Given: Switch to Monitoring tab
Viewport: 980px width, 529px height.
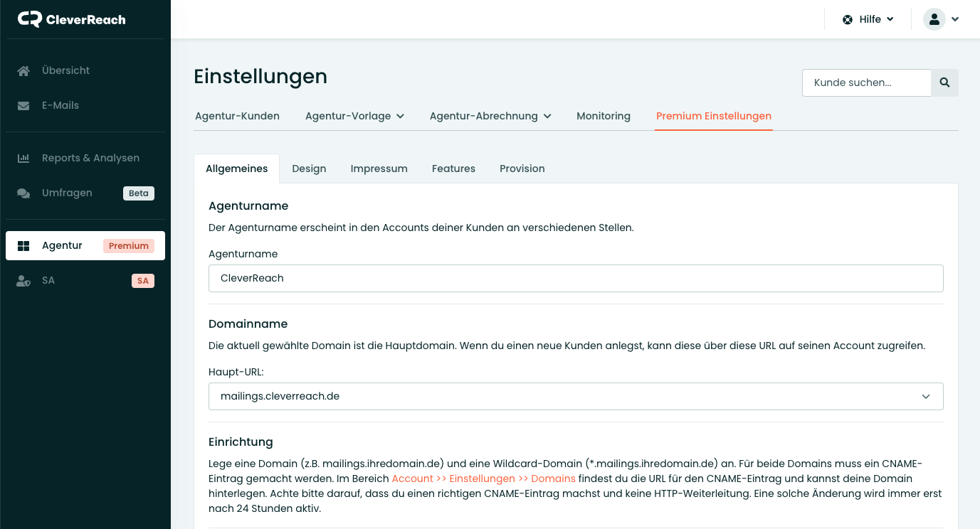Looking at the screenshot, I should (604, 116).
